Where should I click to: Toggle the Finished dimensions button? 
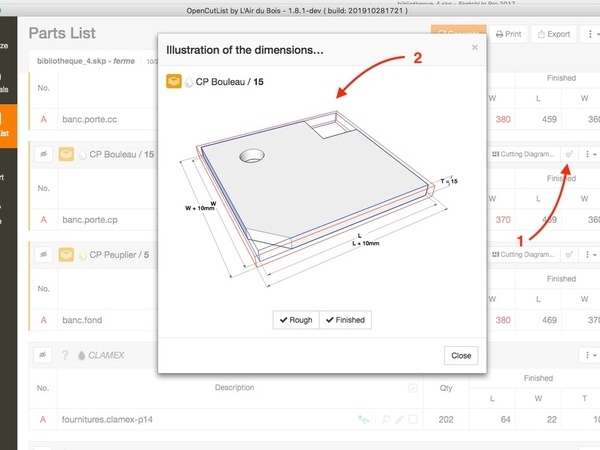[343, 320]
